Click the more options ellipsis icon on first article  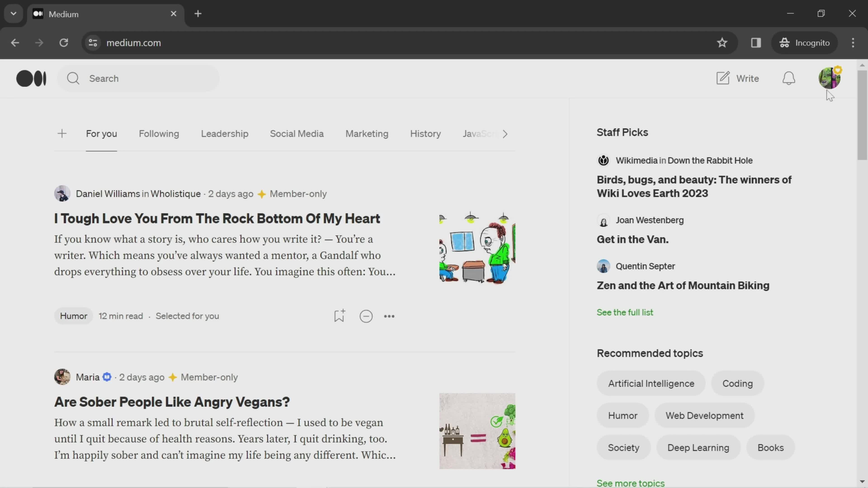point(389,316)
